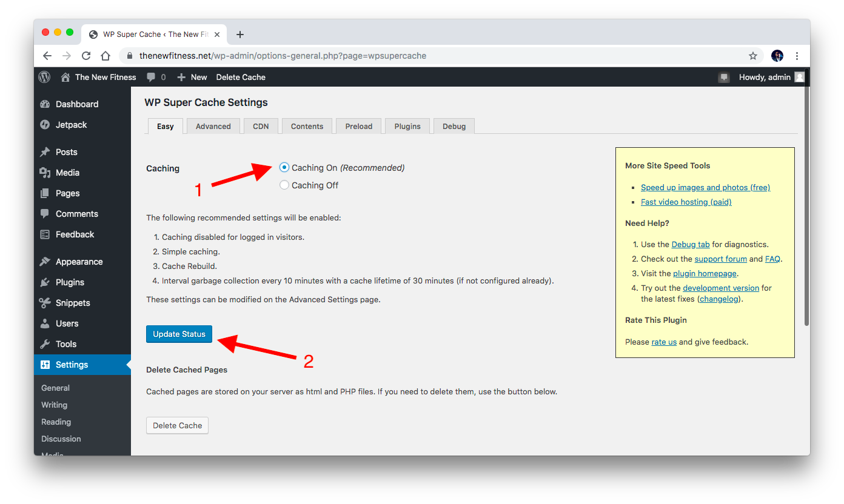Open the changelog link

[720, 299]
